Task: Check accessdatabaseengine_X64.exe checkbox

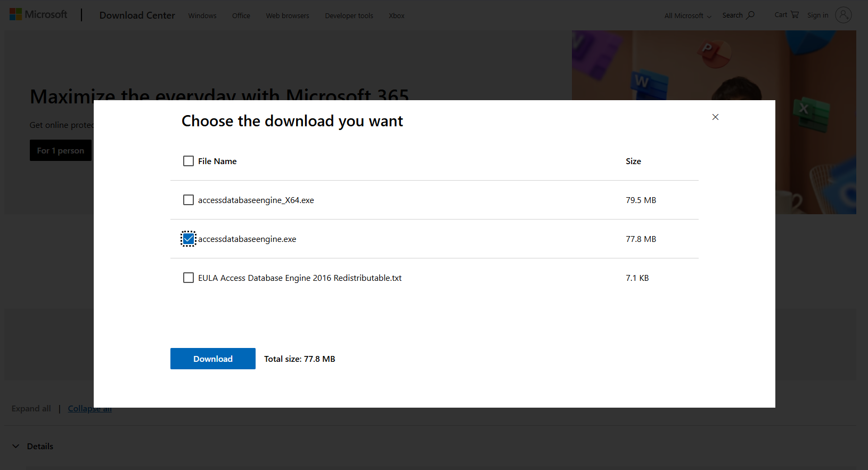Action: pos(189,200)
